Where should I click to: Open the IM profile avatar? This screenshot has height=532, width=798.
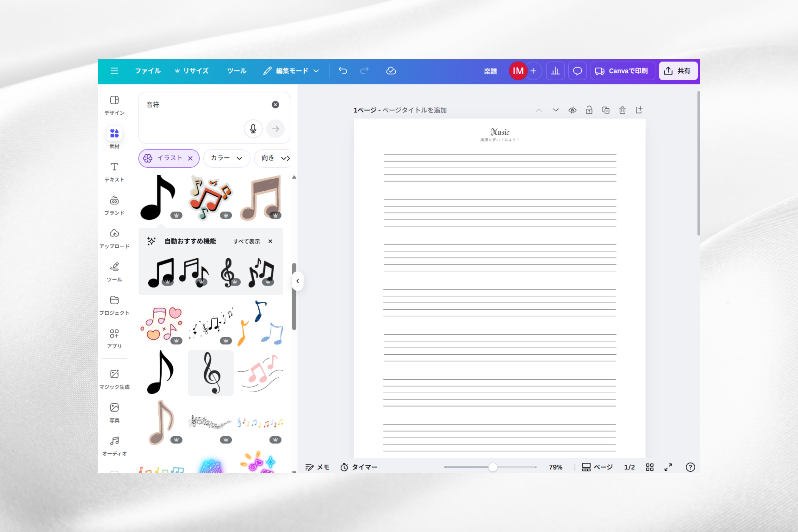518,71
